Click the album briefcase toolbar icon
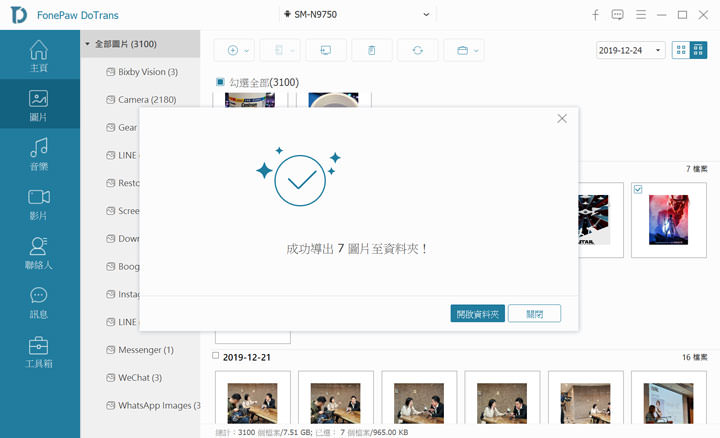Viewport: 720px width, 438px height. coord(462,51)
